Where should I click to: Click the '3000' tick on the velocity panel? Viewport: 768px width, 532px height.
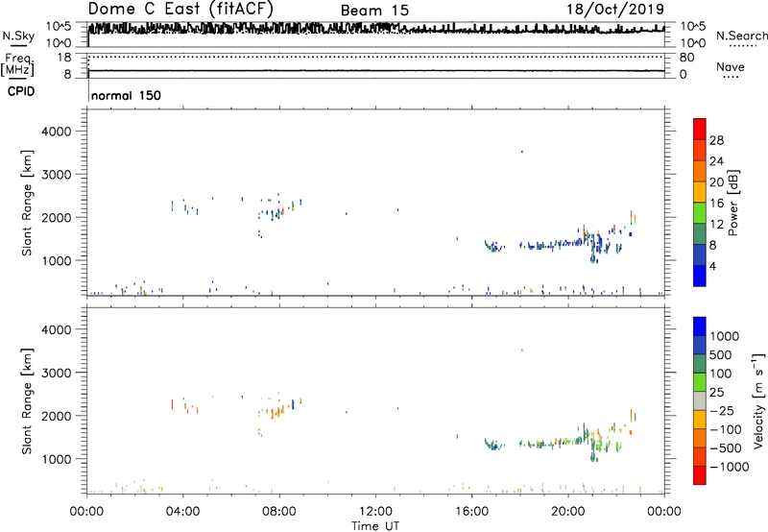(56, 373)
